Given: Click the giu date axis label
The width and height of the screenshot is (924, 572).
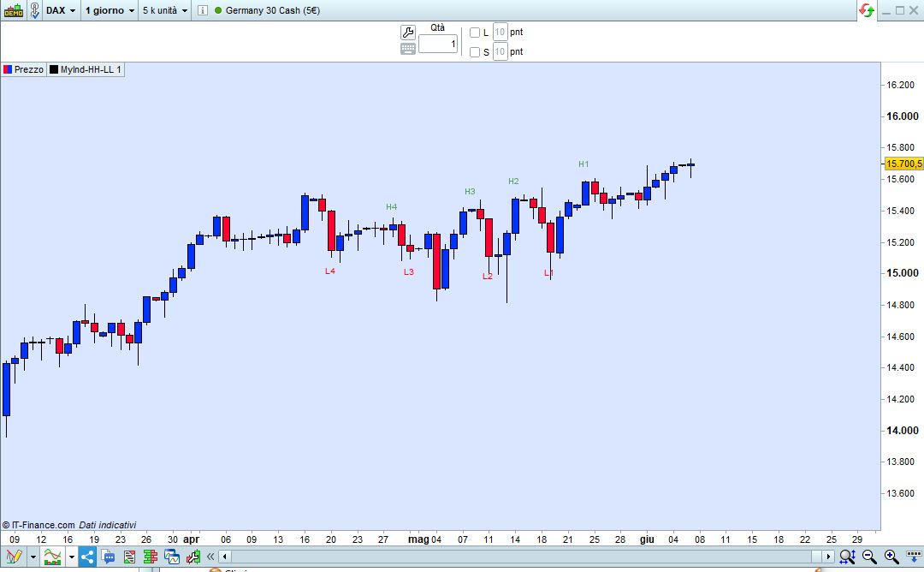Looking at the screenshot, I should tap(647, 539).
